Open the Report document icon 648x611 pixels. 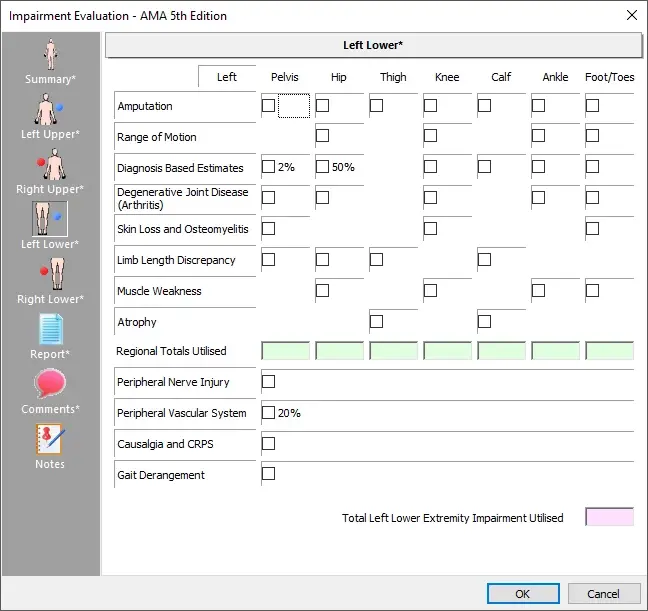(51, 329)
